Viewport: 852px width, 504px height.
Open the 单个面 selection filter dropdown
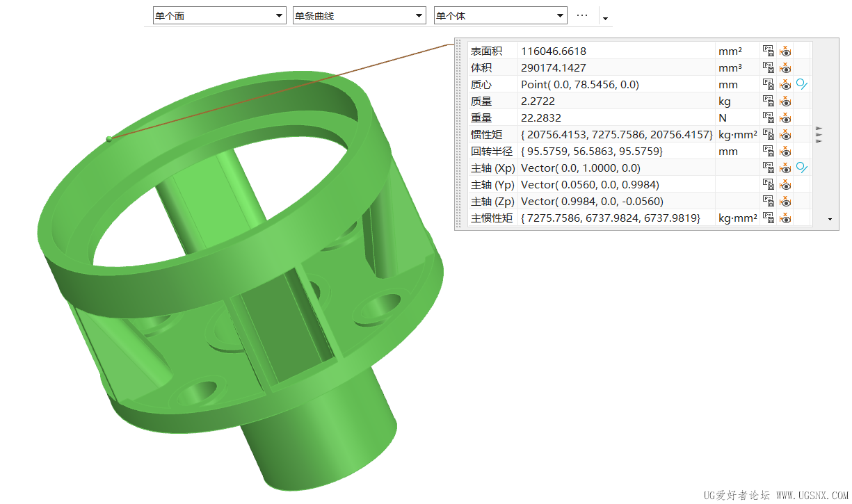(x=280, y=15)
